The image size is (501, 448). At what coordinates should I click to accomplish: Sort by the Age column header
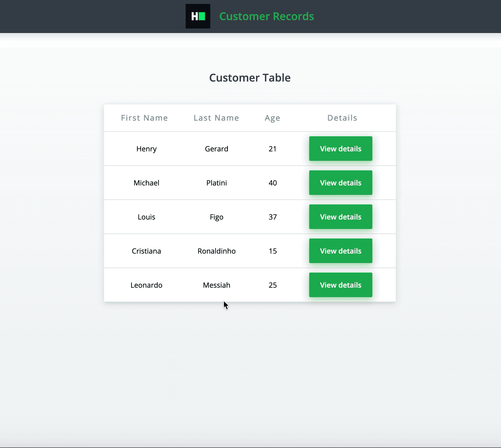[272, 118]
